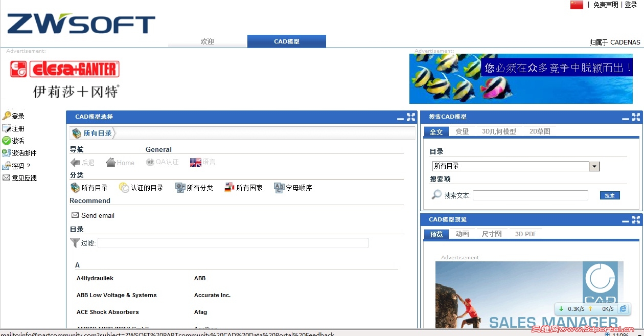This screenshot has height=336, width=644.
Task: Click the funnel 过滤 filter icon
Action: click(75, 243)
